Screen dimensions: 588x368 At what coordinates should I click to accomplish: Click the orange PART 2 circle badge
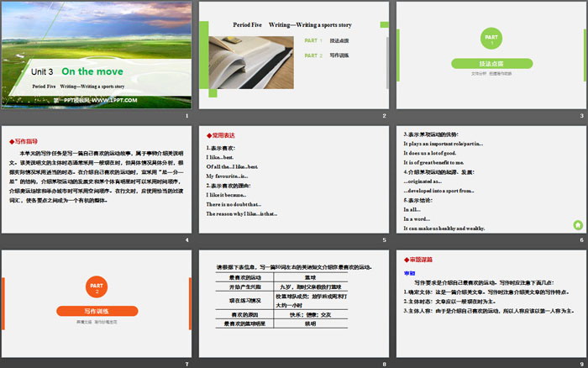pyautogui.click(x=97, y=288)
